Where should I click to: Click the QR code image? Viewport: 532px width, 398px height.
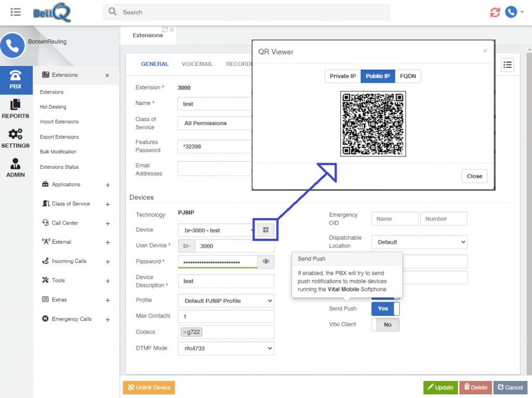tap(373, 124)
